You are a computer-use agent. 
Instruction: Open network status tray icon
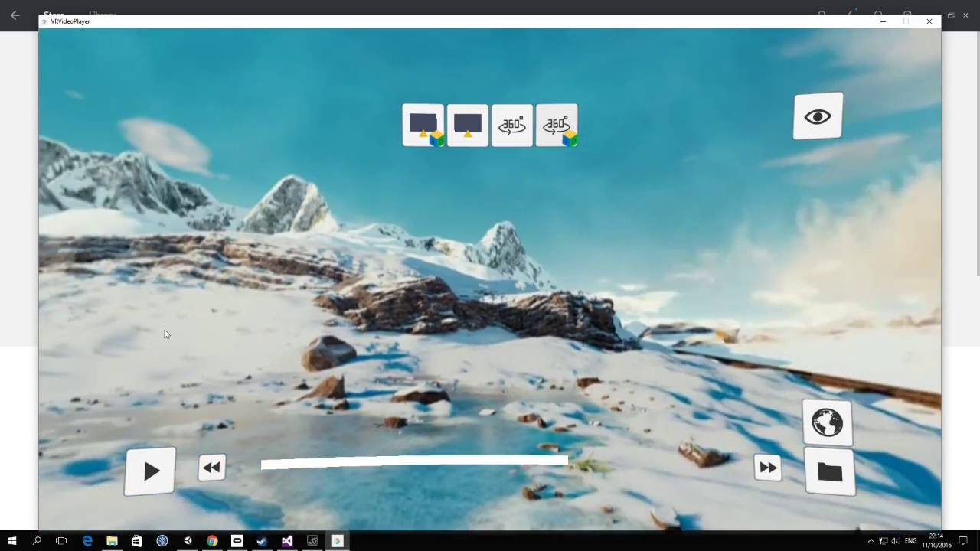coord(883,541)
